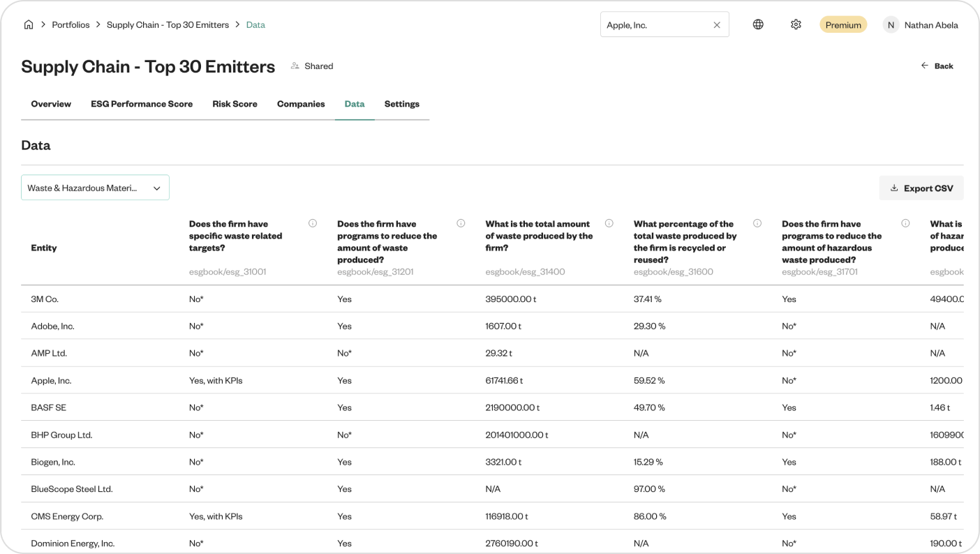This screenshot has height=554, width=980.
Task: Go to the home icon in breadcrumb
Action: tap(29, 24)
